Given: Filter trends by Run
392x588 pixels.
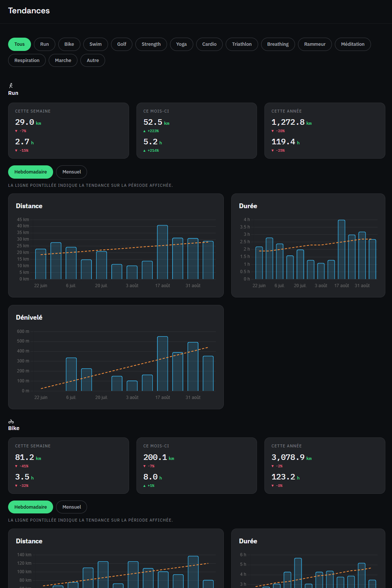Looking at the screenshot, I should point(45,44).
